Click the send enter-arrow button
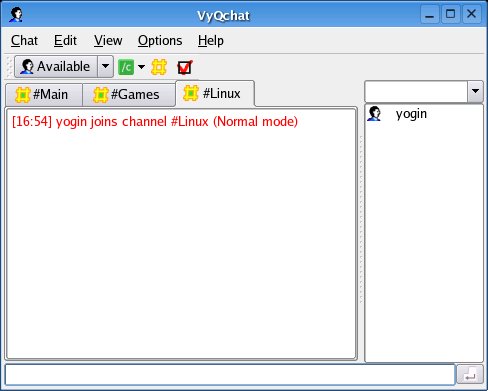 (x=470, y=375)
